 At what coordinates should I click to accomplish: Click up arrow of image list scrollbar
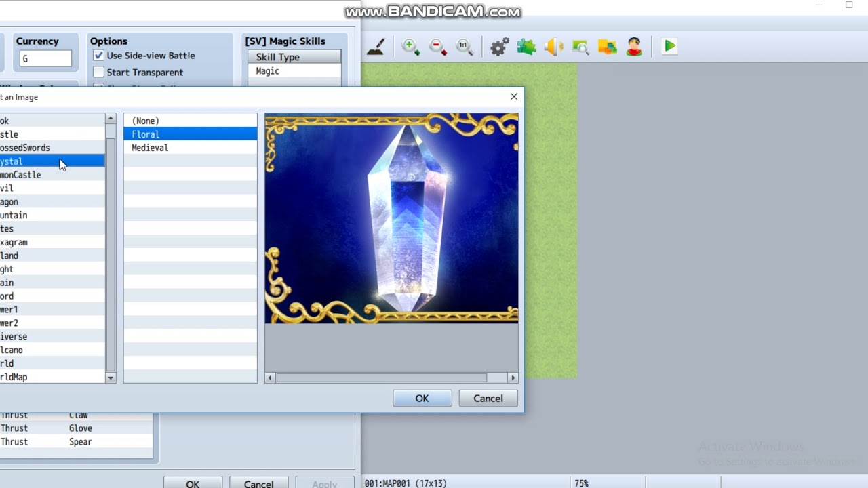(111, 119)
